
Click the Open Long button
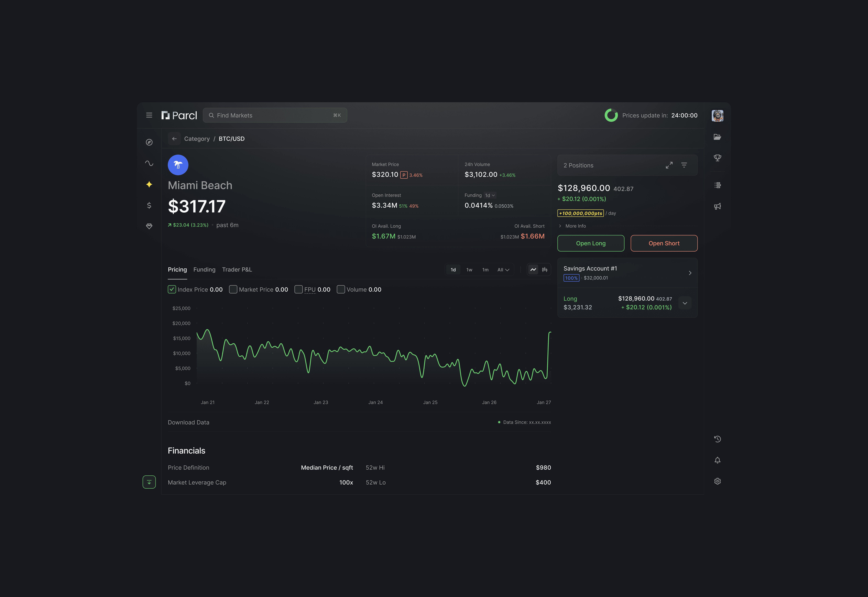591,243
